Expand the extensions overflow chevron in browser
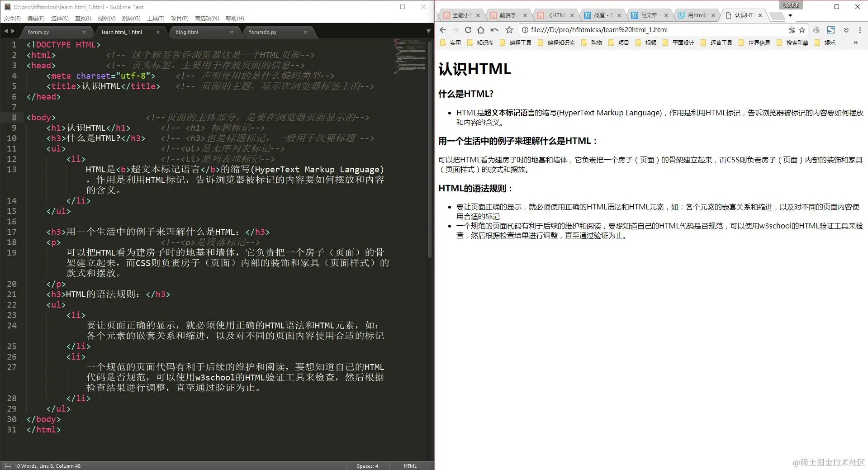Screen dimensions: 868x470 pos(846,30)
